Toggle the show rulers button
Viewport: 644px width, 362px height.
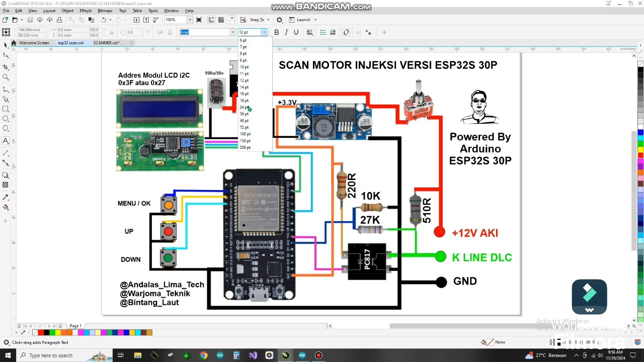click(x=211, y=20)
